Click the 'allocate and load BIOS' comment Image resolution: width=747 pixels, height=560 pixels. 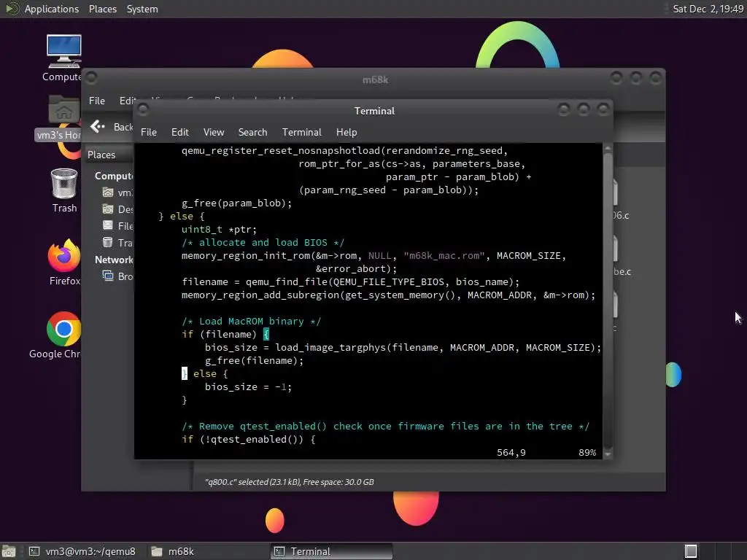[x=263, y=242]
